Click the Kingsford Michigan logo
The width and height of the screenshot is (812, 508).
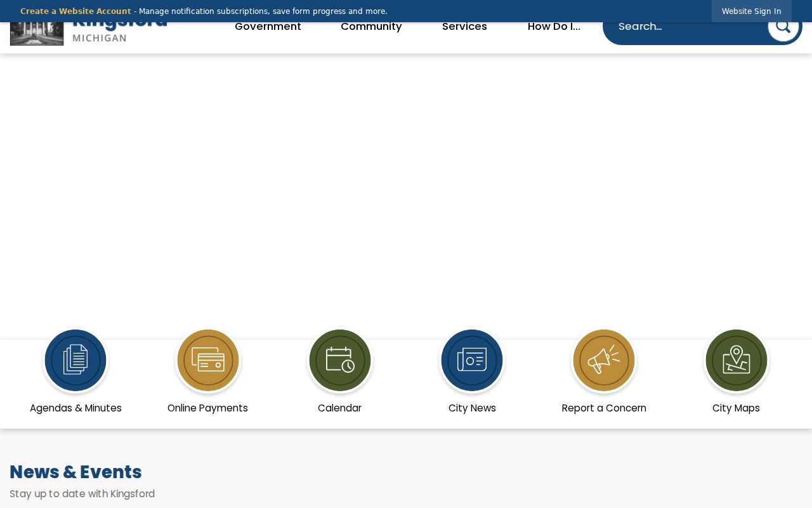89,34
